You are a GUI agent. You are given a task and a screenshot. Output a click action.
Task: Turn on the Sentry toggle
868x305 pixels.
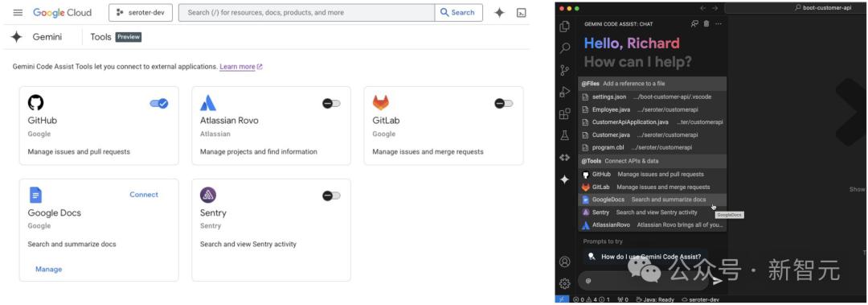pos(331,196)
